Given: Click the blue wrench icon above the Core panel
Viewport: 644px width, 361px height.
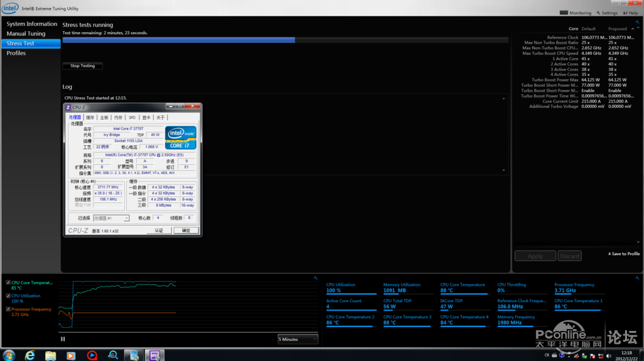Looking at the screenshot, I should (637, 22).
